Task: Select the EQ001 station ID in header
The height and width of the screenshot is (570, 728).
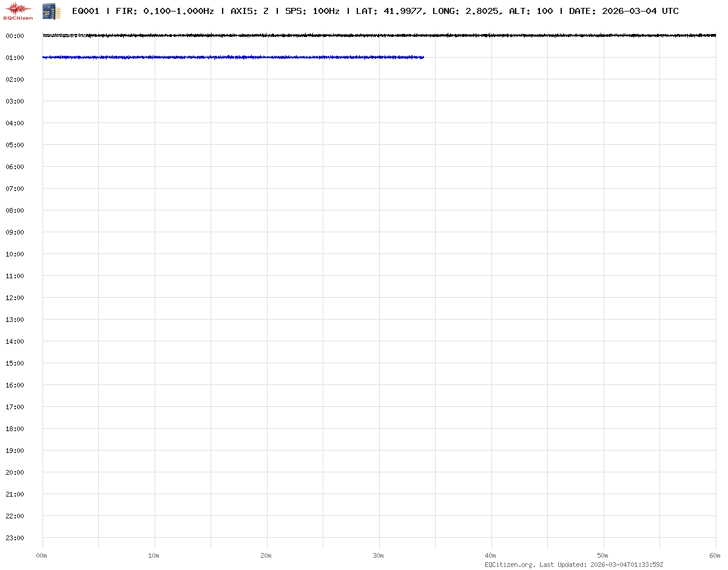Action: coord(86,11)
